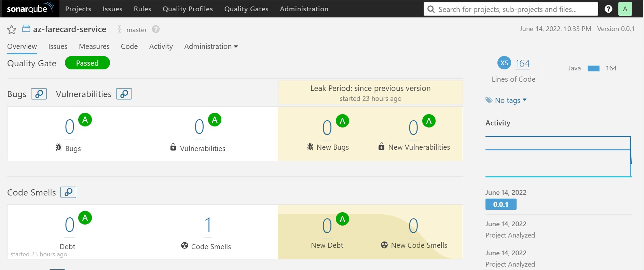Open the az-farecard-service project link

pyautogui.click(x=70, y=29)
